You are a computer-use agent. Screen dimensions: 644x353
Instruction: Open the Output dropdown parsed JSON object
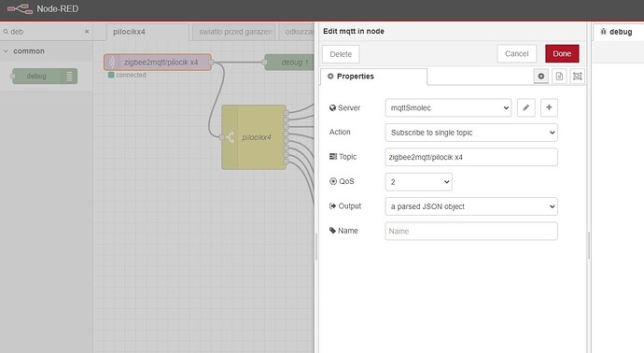[471, 206]
